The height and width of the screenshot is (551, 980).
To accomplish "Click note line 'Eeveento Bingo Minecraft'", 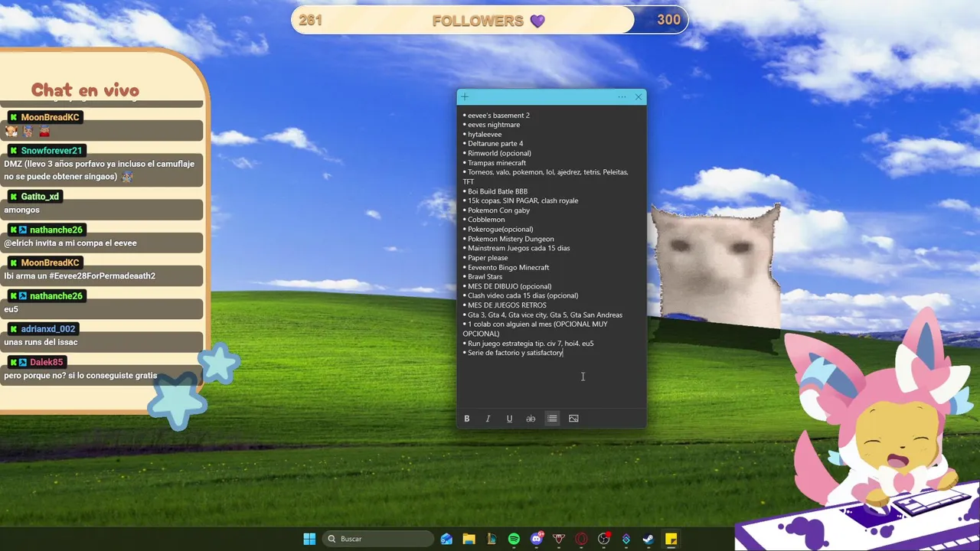I will [x=508, y=267].
